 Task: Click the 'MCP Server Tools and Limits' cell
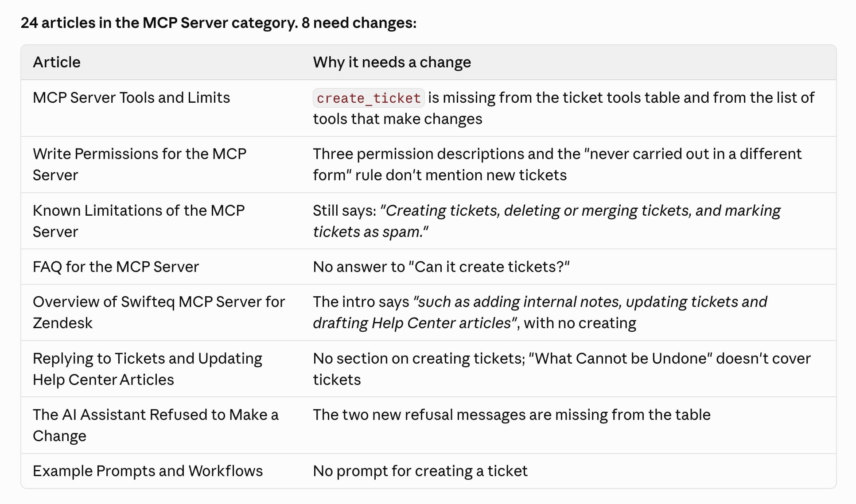[x=131, y=97]
